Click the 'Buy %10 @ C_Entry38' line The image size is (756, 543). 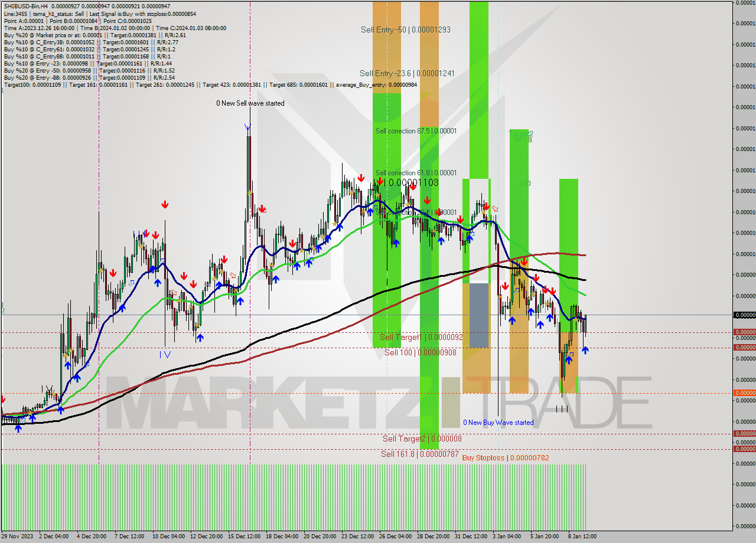(x=91, y=42)
